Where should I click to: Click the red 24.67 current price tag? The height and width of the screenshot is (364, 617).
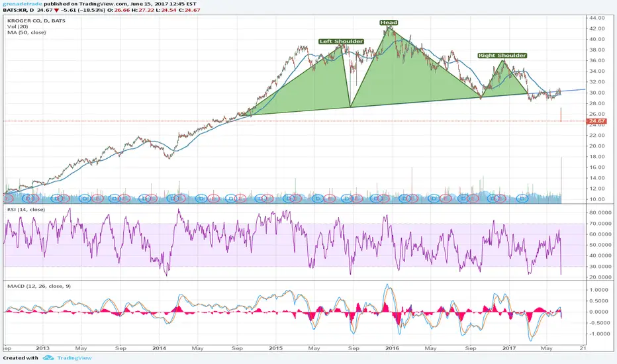coord(596,121)
